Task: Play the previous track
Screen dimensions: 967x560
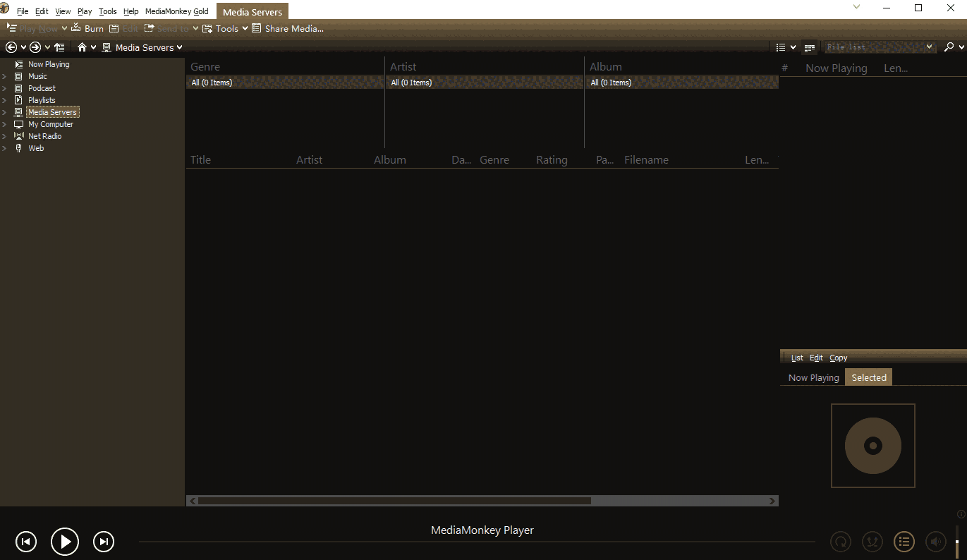Action: [26, 542]
